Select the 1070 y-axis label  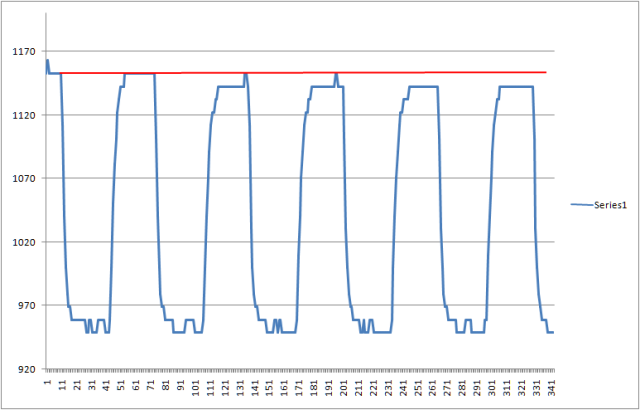[x=22, y=179]
